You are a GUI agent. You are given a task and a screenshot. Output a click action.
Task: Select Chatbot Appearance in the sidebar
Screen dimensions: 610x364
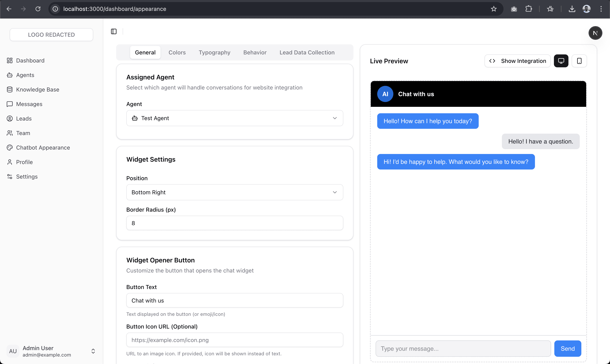[43, 147]
